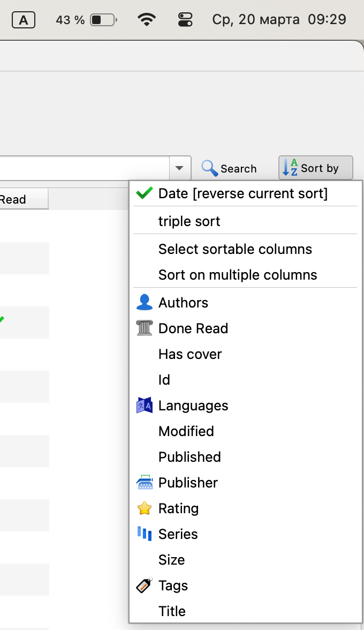Click the Publisher typewriter icon

tap(145, 483)
